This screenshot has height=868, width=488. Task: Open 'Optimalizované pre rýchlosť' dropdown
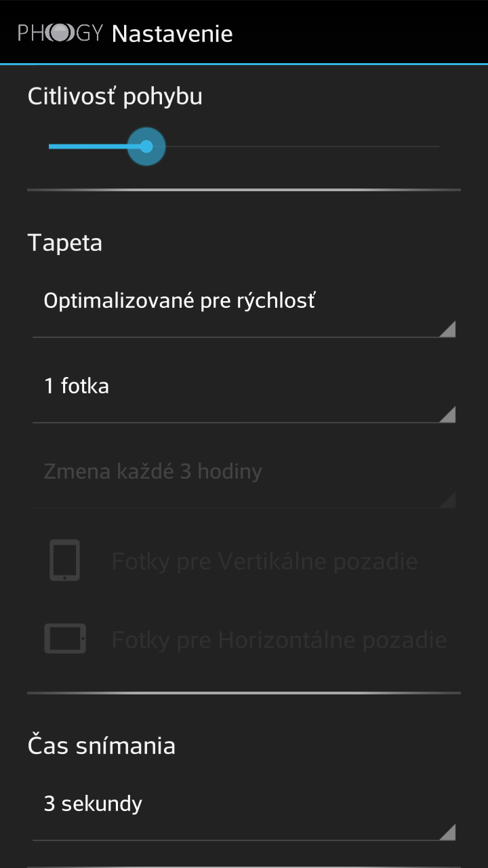coord(244,309)
